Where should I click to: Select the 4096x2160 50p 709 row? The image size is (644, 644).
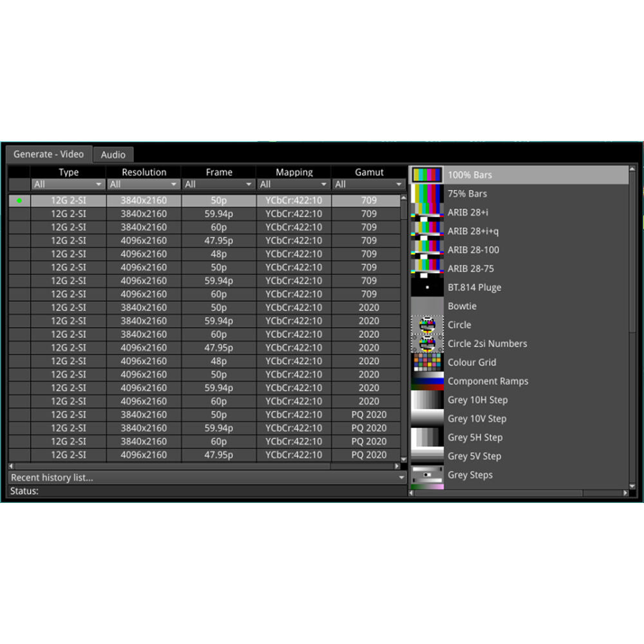point(205,267)
